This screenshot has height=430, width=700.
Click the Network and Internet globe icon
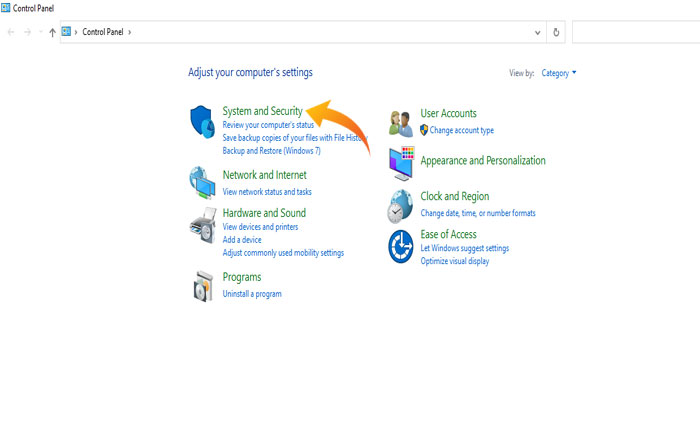[202, 181]
